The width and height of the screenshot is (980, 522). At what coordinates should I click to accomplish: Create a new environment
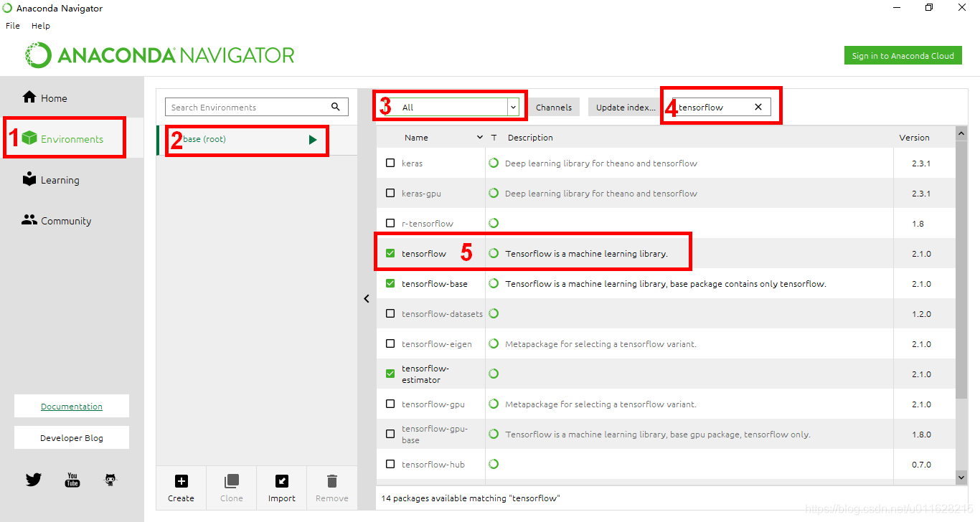181,488
